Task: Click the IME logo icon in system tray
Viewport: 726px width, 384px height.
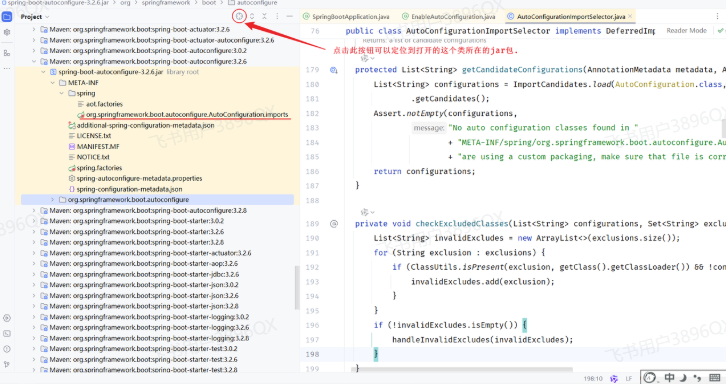Action: pyautogui.click(x=650, y=378)
